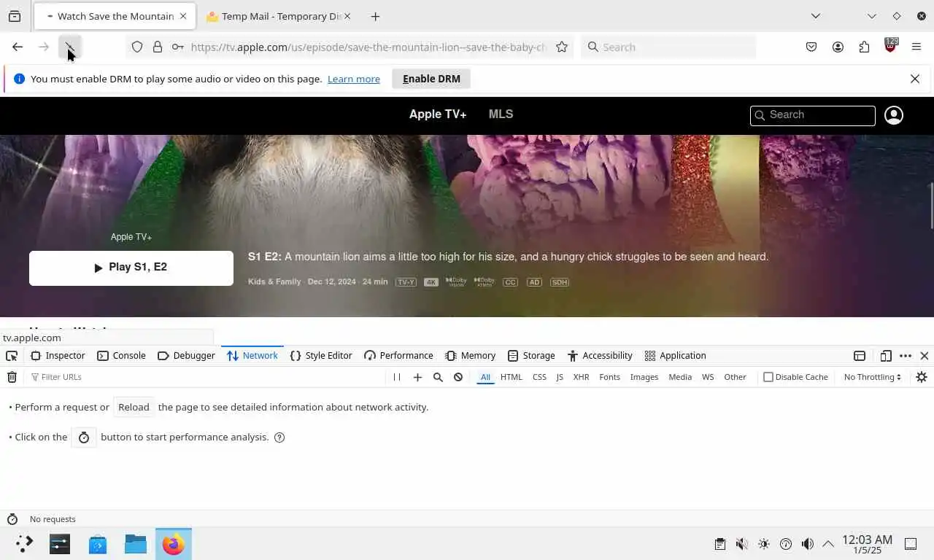Click the muted microphone tray icon
The image size is (934, 560).
742,544
